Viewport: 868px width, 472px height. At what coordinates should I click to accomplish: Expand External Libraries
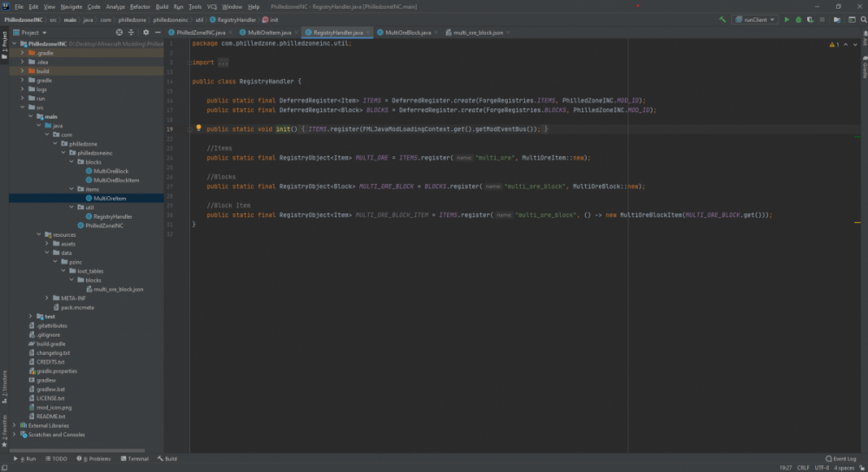point(15,425)
